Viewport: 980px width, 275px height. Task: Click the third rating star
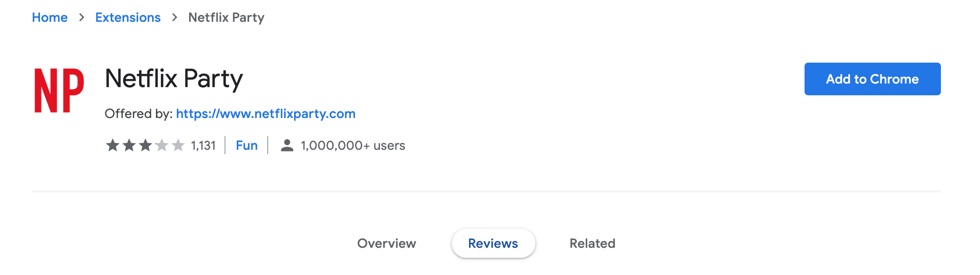[145, 146]
